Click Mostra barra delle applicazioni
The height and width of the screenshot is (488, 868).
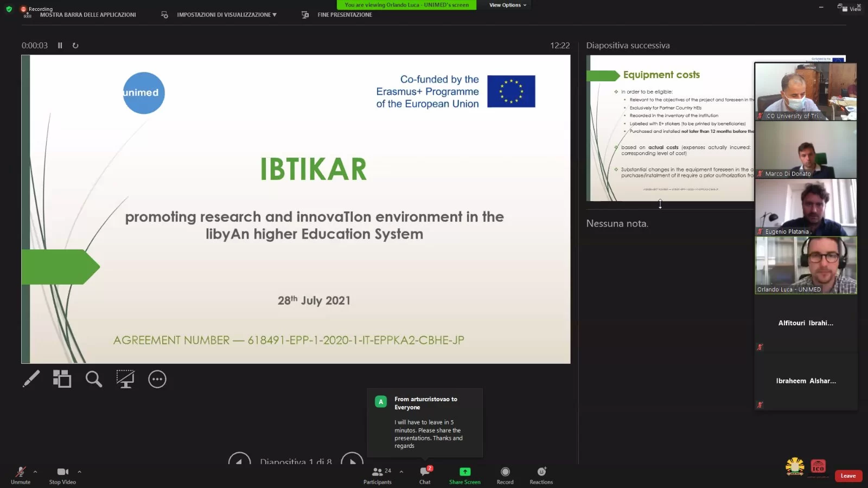click(87, 15)
